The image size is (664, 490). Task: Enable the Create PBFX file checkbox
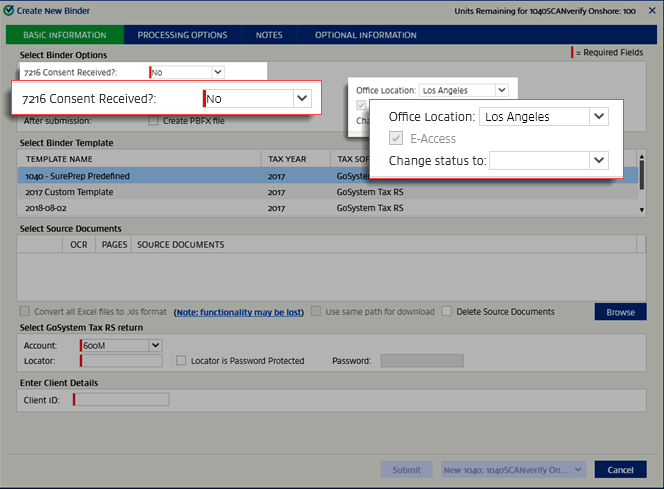(x=153, y=121)
